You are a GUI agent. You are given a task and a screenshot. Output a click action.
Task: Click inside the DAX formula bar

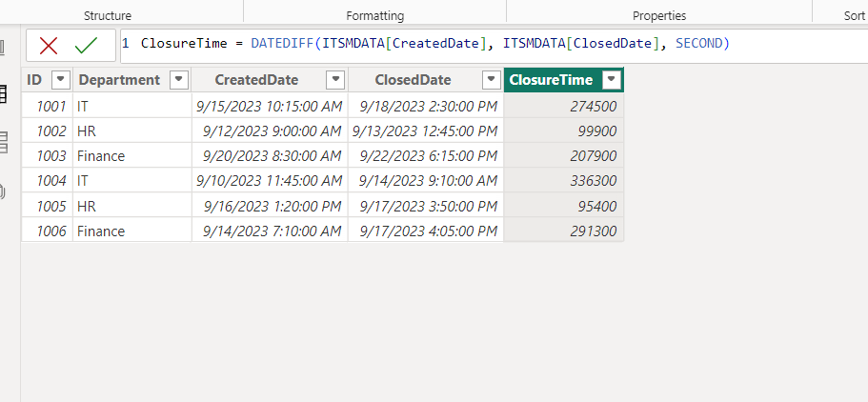[494, 46]
